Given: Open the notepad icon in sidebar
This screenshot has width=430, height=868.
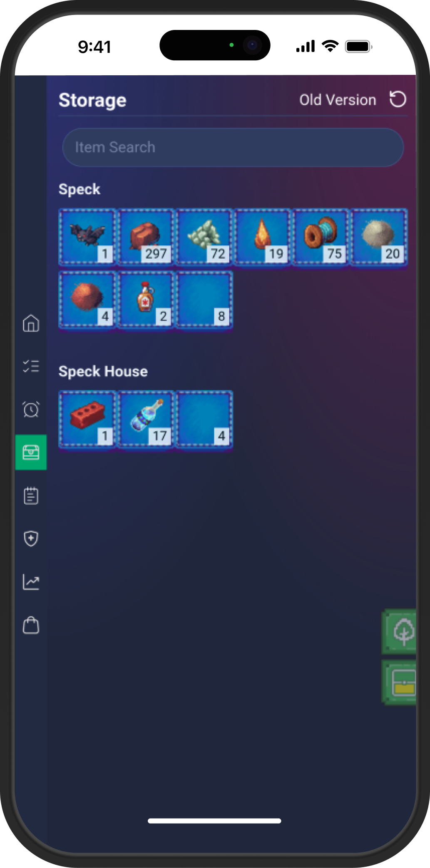Looking at the screenshot, I should click(x=31, y=496).
